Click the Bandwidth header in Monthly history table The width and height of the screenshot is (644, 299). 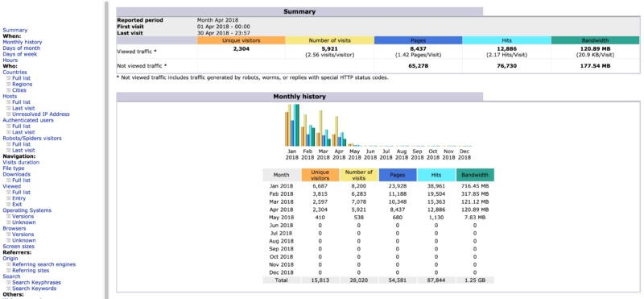(x=475, y=175)
